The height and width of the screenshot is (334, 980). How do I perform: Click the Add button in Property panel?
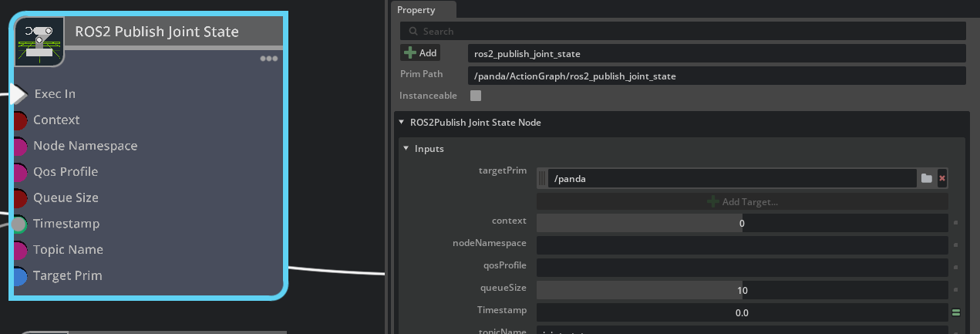(x=420, y=53)
